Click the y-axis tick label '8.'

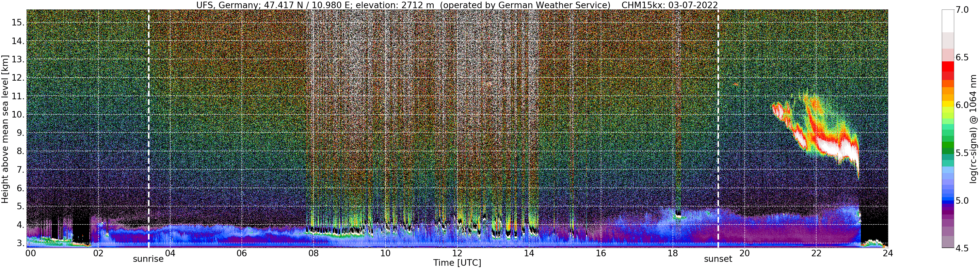pos(21,151)
